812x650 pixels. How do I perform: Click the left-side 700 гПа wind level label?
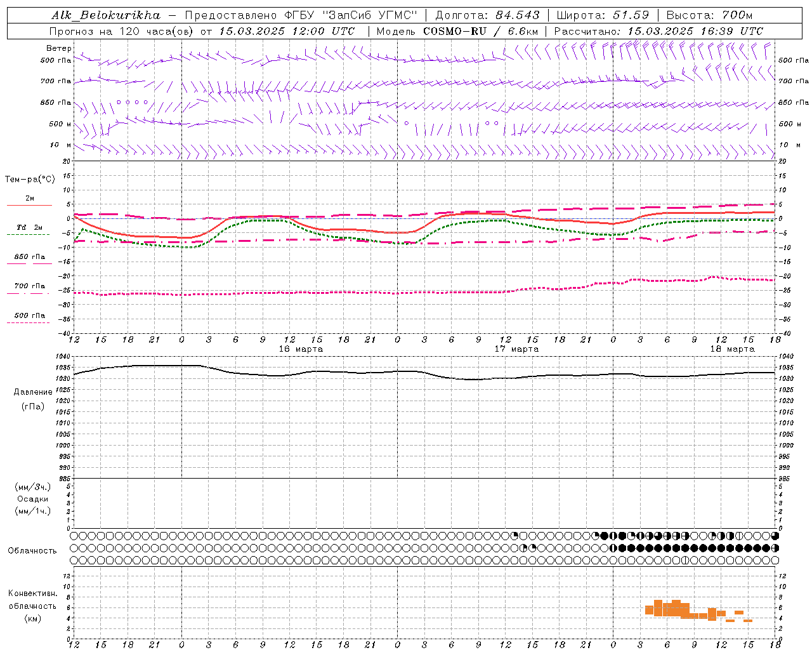(x=56, y=81)
